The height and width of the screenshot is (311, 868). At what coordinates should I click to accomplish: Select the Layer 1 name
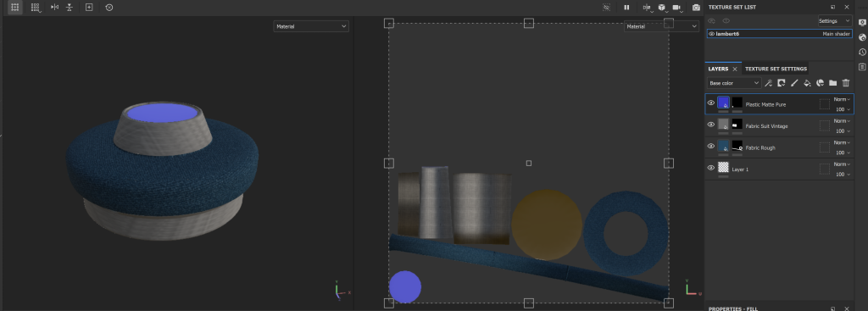click(x=740, y=169)
